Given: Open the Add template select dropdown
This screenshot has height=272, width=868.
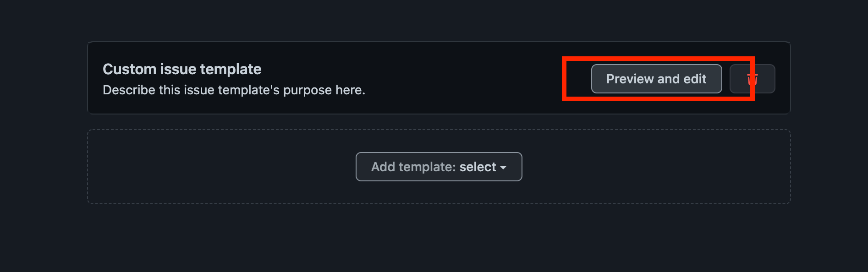Looking at the screenshot, I should [x=439, y=167].
